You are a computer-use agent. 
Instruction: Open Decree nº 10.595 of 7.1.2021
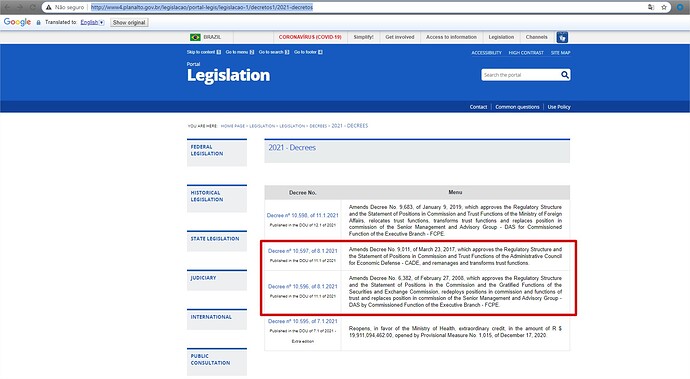click(303, 321)
